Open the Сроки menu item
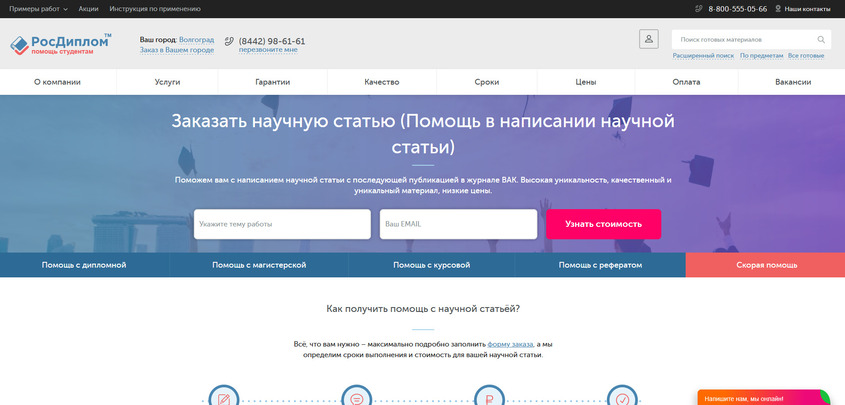This screenshot has width=845, height=405. pyautogui.click(x=487, y=82)
